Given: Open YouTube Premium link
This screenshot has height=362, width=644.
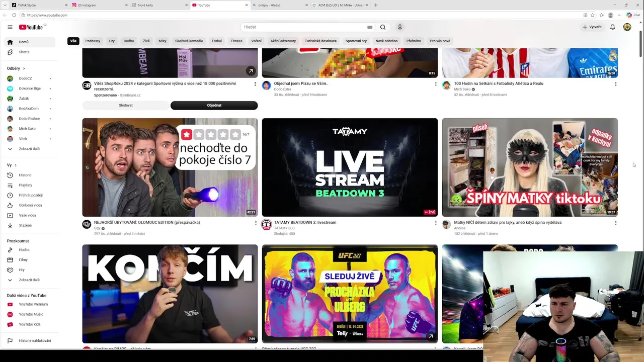Looking at the screenshot, I should coord(30,304).
